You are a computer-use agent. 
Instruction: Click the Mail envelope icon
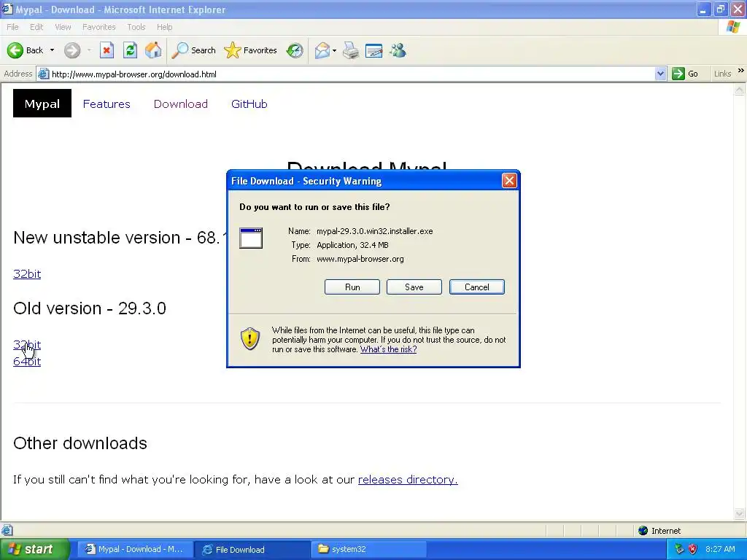(x=322, y=50)
